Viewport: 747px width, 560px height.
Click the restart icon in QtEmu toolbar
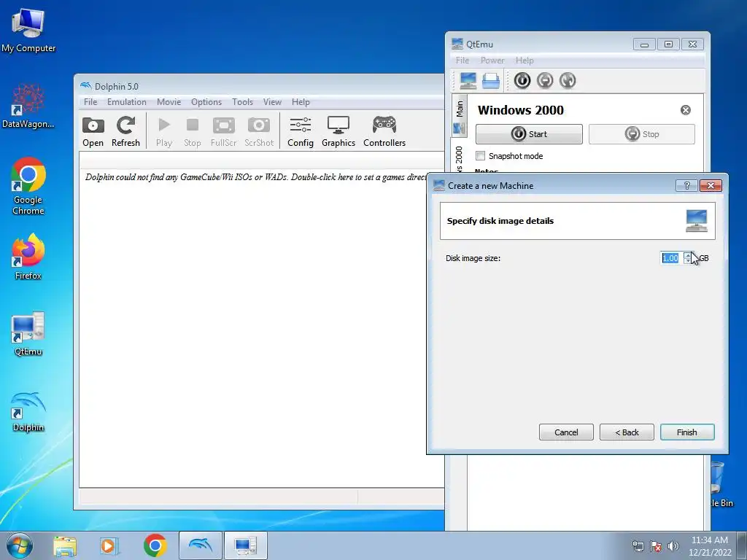[x=568, y=80]
